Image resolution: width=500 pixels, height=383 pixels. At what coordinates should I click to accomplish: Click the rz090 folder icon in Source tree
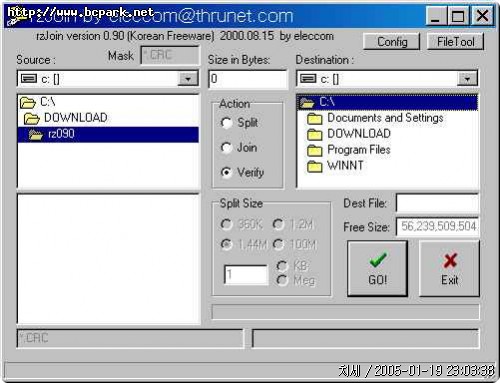pos(36,135)
